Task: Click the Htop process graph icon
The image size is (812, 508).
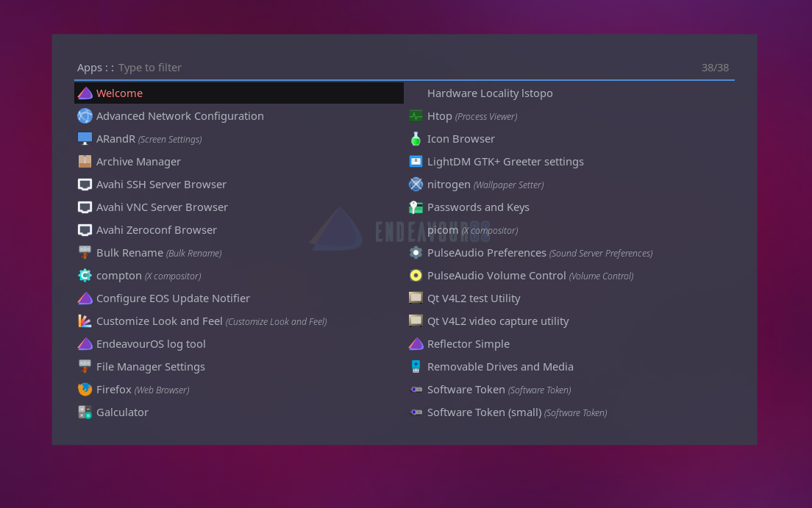Action: click(x=416, y=116)
